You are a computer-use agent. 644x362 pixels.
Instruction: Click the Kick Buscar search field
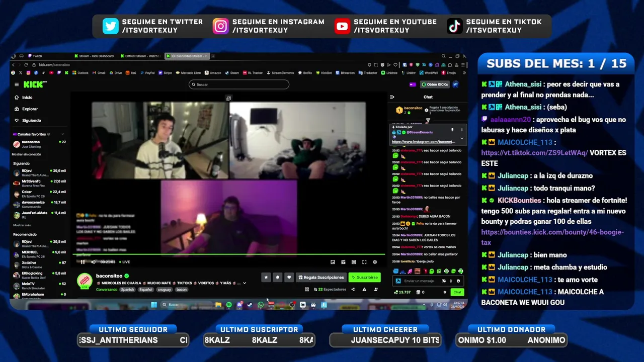point(239,84)
